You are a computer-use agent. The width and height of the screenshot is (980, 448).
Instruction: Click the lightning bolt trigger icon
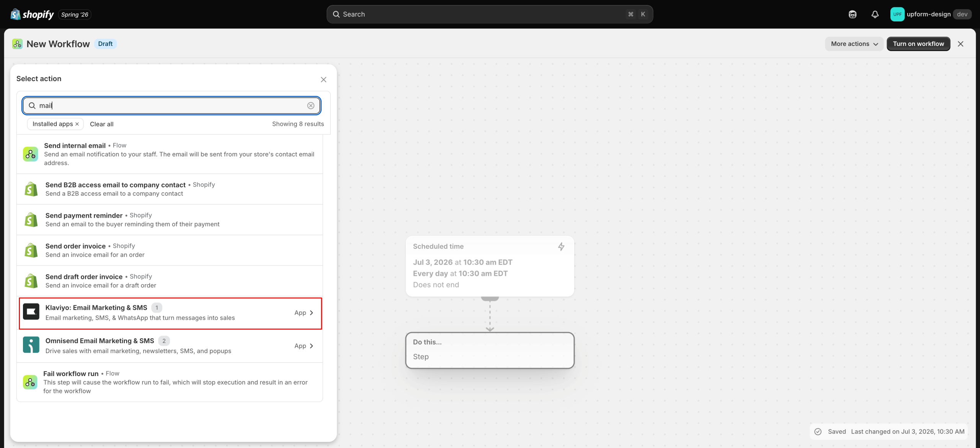561,247
